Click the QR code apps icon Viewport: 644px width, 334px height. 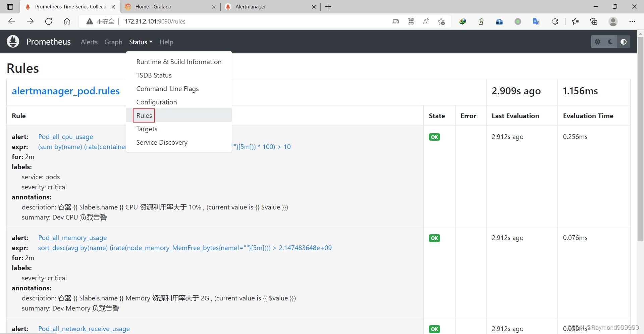[411, 21]
